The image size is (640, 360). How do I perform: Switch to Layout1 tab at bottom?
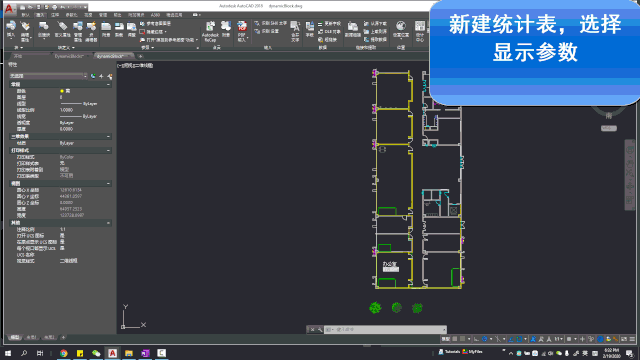click(x=31, y=338)
